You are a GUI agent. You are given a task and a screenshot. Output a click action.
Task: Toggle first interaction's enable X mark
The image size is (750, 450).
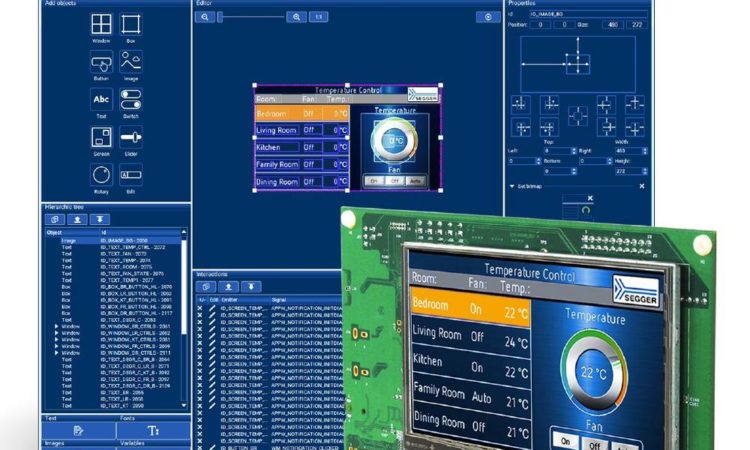pyautogui.click(x=199, y=309)
